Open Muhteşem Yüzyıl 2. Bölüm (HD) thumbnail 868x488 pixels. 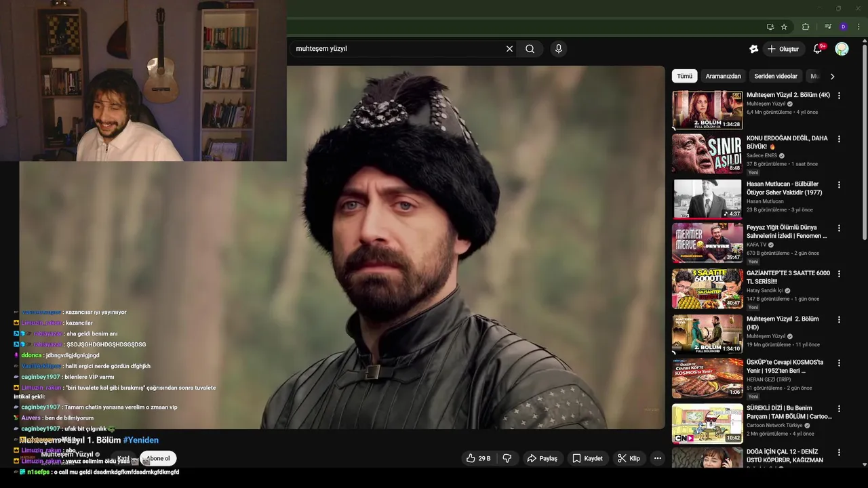[x=707, y=333]
